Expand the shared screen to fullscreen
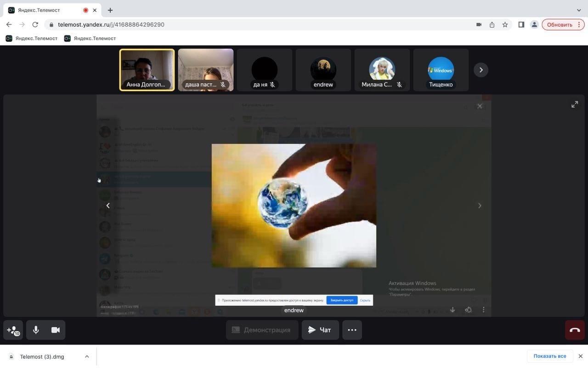This screenshot has height=368, width=588. (575, 105)
